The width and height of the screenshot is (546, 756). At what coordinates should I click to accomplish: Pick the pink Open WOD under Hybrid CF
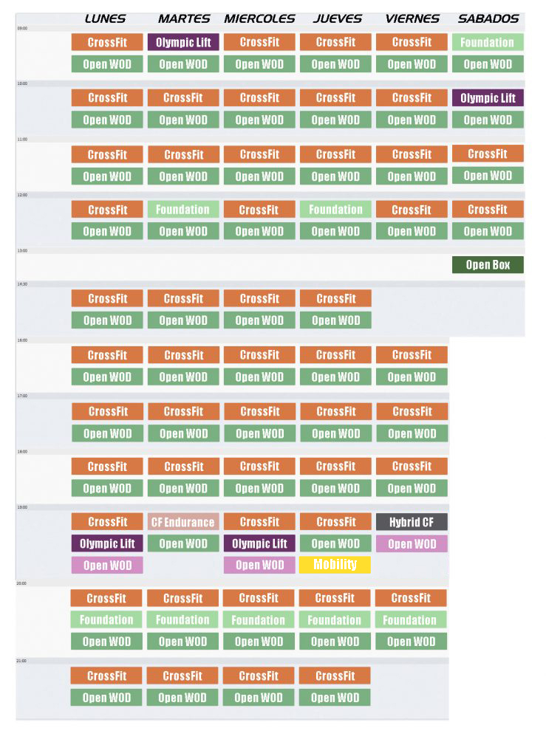point(412,543)
